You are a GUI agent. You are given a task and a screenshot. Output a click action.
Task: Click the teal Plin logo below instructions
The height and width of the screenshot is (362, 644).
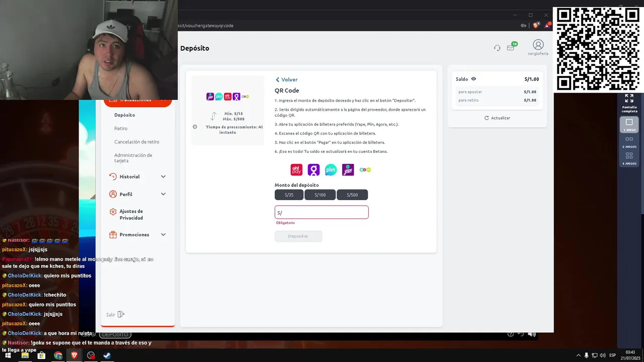(x=331, y=170)
